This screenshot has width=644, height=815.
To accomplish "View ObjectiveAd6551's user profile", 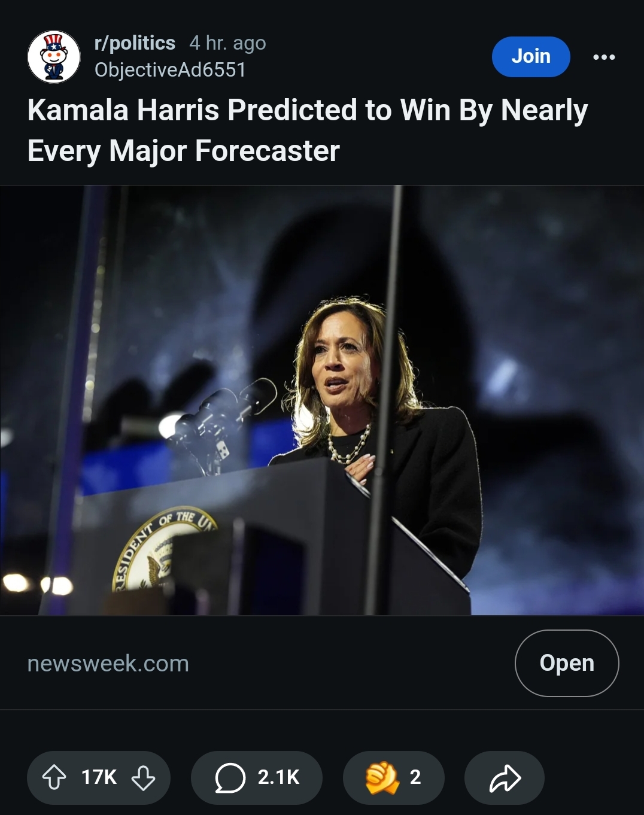I will (170, 70).
